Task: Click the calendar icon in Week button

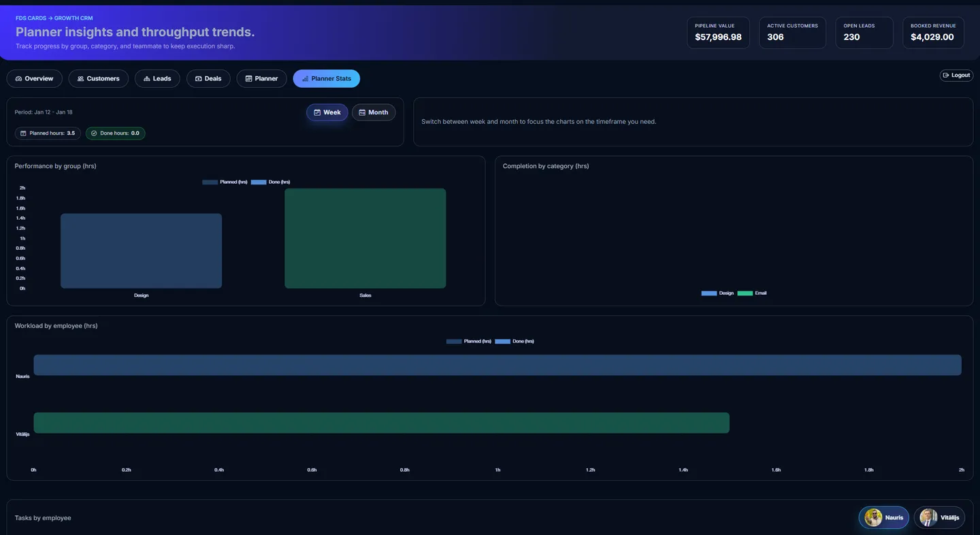Action: 317,112
